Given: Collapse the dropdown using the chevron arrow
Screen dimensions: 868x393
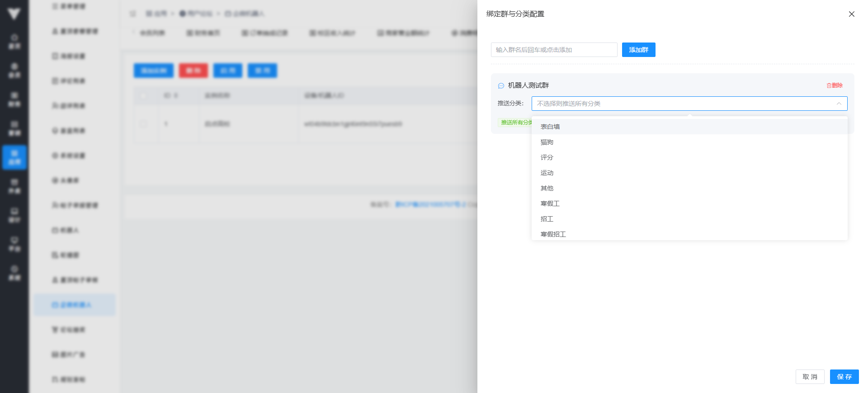Looking at the screenshot, I should coord(839,104).
